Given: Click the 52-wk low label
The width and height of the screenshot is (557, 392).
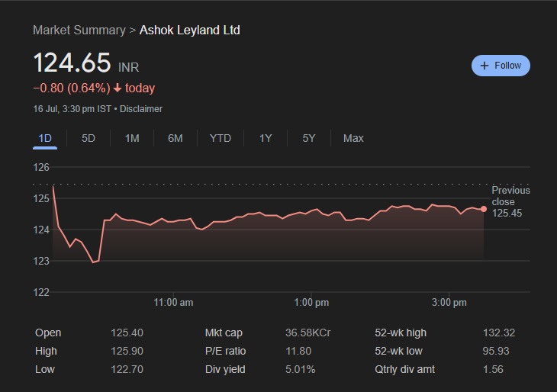Looking at the screenshot, I should [398, 351].
